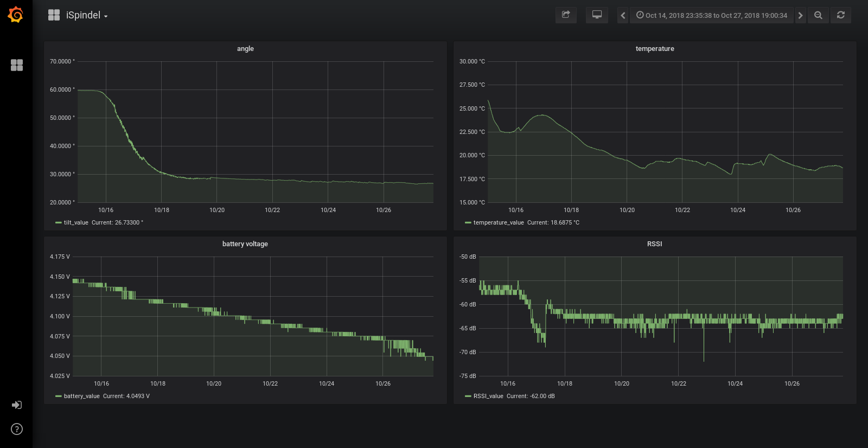
Task: Zoom out the time range
Action: coord(818,15)
